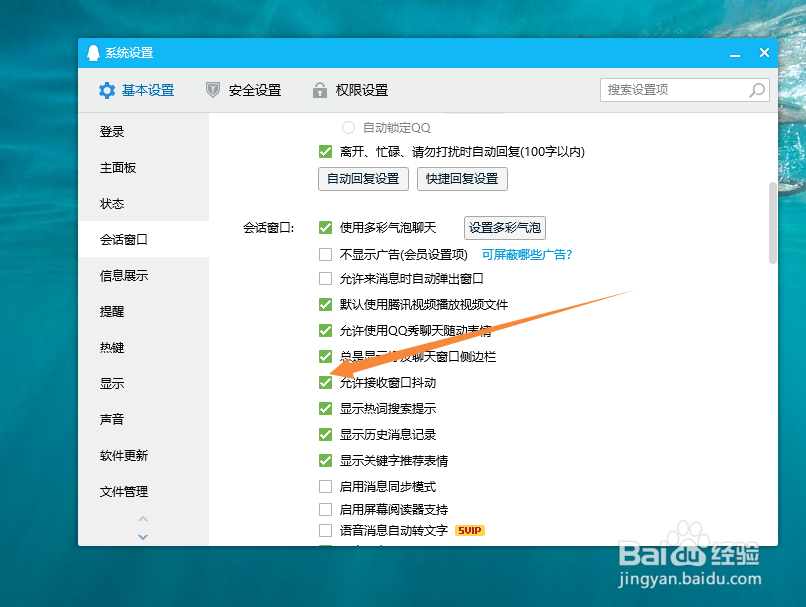Select 声音 in the sidebar
The image size is (806, 607).
143,419
